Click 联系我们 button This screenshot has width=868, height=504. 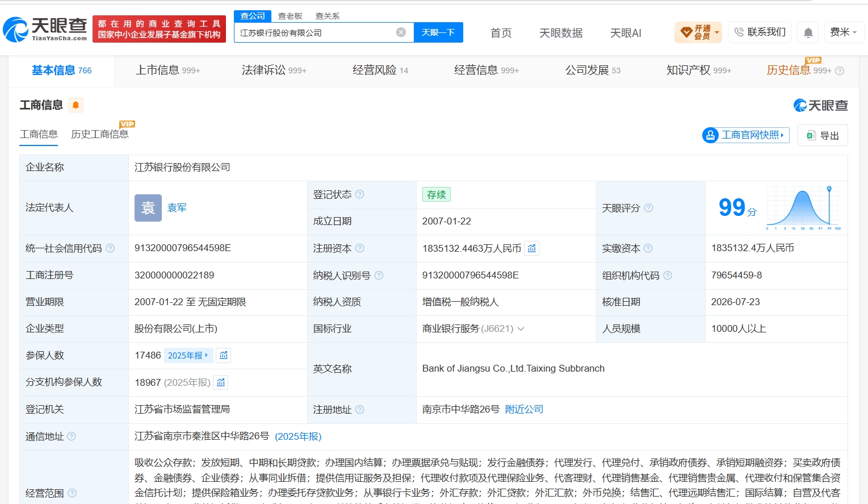click(760, 32)
